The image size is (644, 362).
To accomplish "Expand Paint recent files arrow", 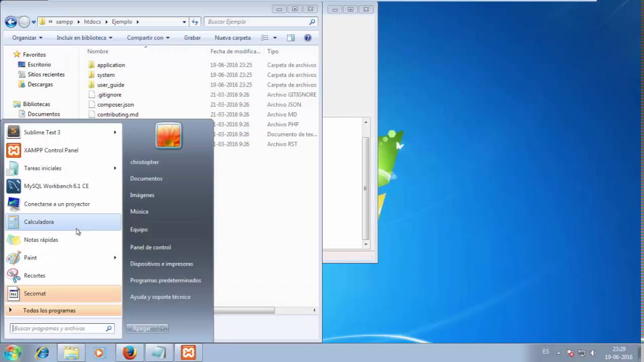I will tap(115, 257).
